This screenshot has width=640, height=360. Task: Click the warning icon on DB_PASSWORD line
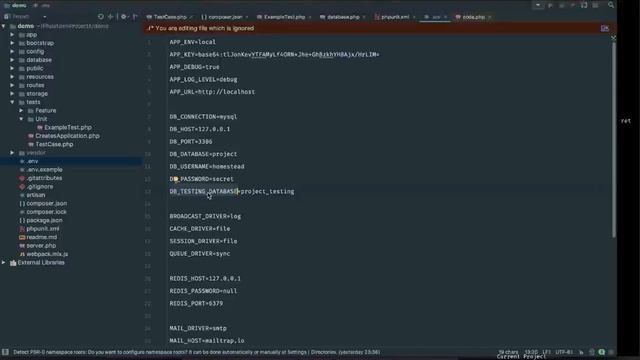point(176,179)
